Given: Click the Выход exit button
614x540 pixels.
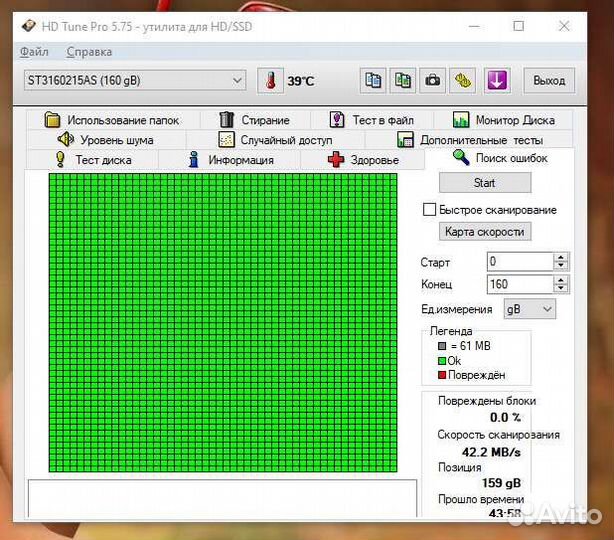Looking at the screenshot, I should click(549, 81).
